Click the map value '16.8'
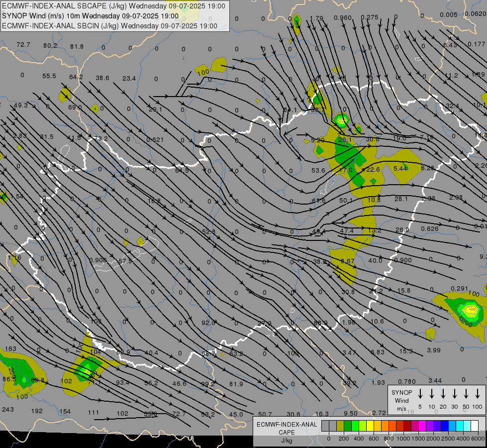Image resolution: width=487 pixels, height=448 pixels. pyautogui.click(x=154, y=201)
